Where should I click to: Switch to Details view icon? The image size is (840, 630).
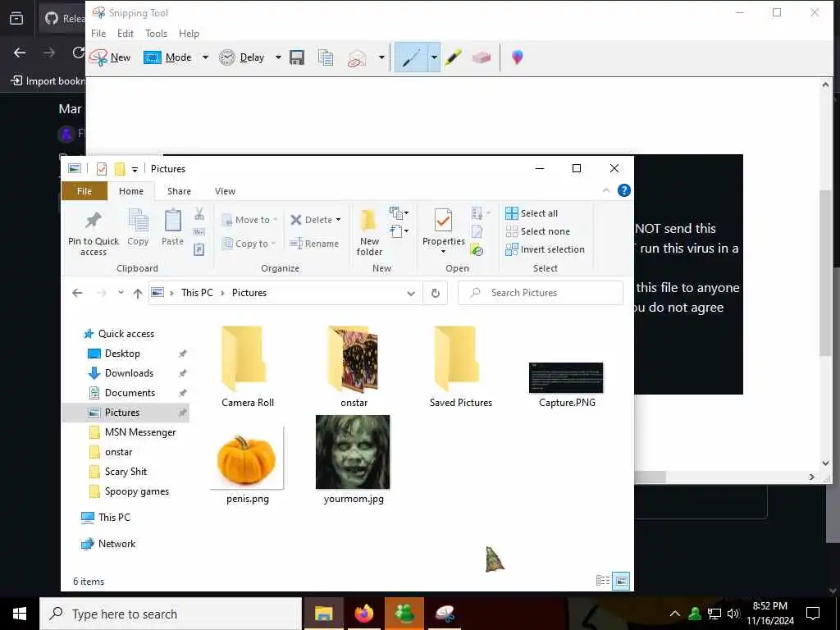[x=603, y=581]
